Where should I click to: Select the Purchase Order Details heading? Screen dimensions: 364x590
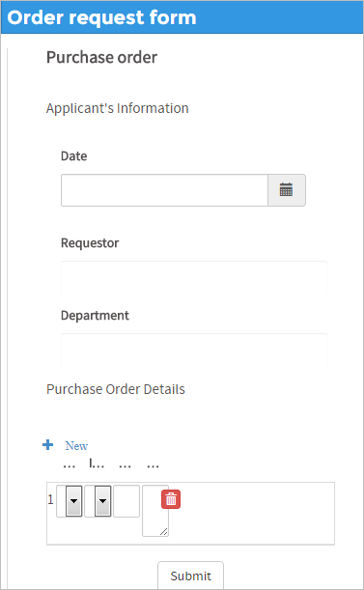click(116, 389)
